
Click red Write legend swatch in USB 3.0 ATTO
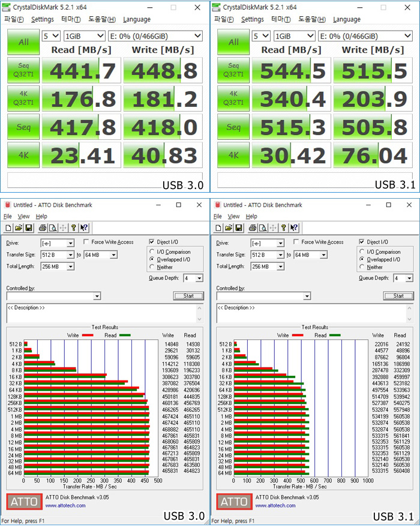pos(88,335)
